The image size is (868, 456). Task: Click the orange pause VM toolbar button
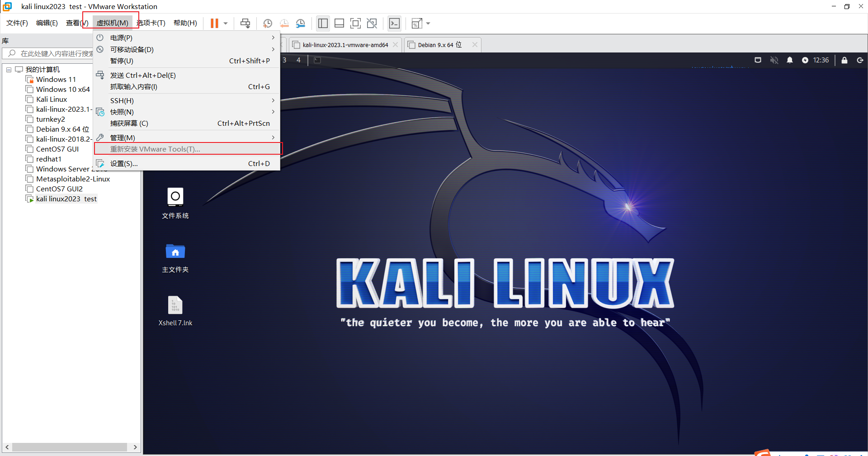214,23
